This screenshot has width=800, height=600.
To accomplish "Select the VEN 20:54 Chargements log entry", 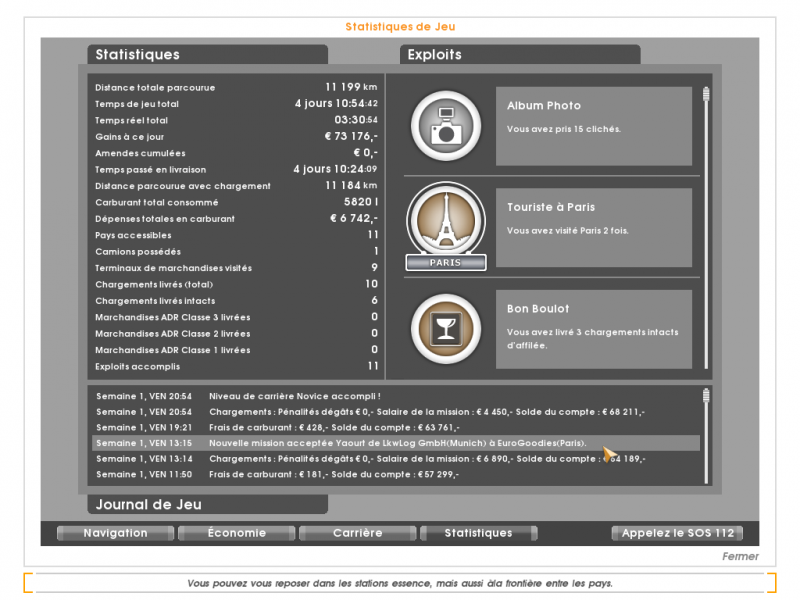I will [x=395, y=412].
